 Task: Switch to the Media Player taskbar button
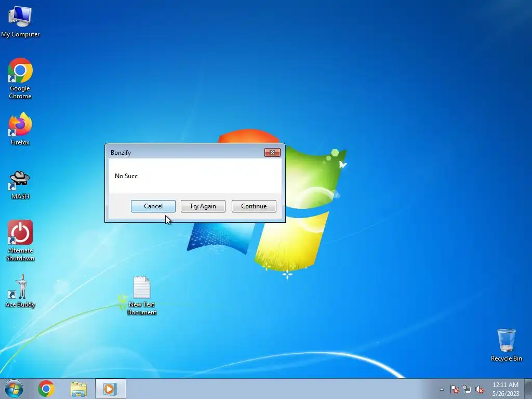110,389
